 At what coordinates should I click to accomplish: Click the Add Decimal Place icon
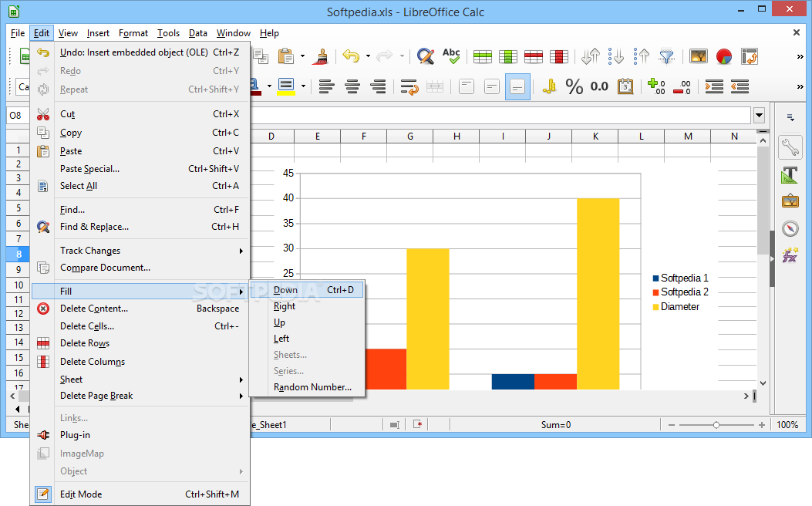[656, 86]
